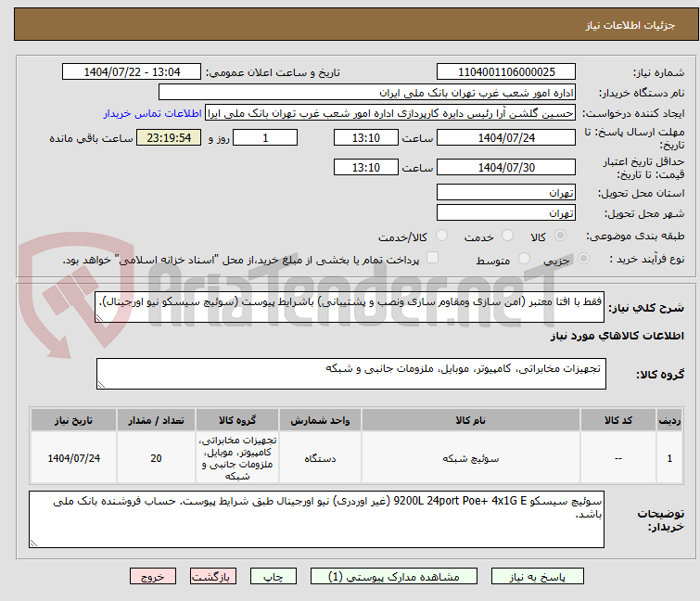Click the 'دستگاه' unit cell
This screenshot has width=700, height=601.
(x=320, y=458)
